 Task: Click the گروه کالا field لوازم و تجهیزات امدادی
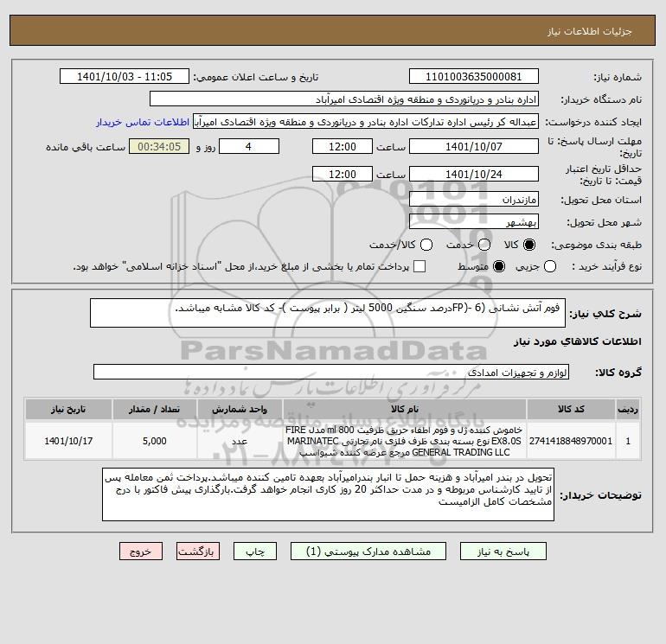(331, 372)
